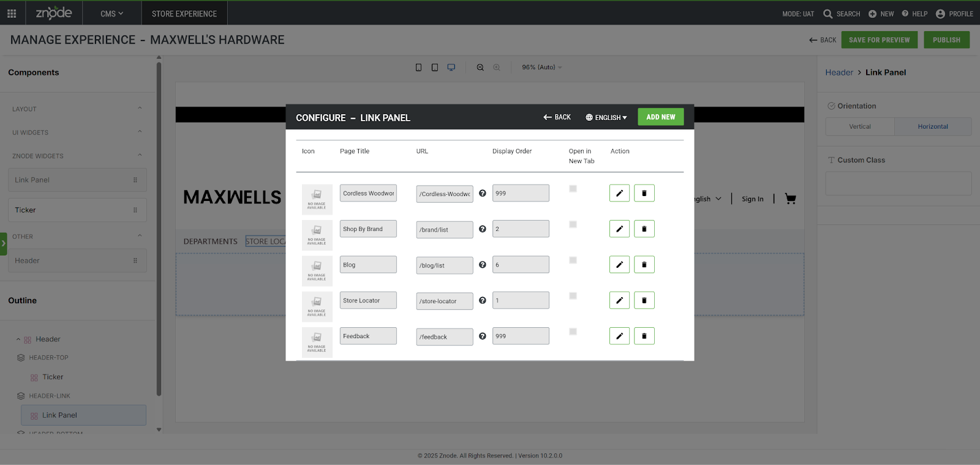
Task: Select the desktop device preview icon
Action: pyautogui.click(x=451, y=67)
